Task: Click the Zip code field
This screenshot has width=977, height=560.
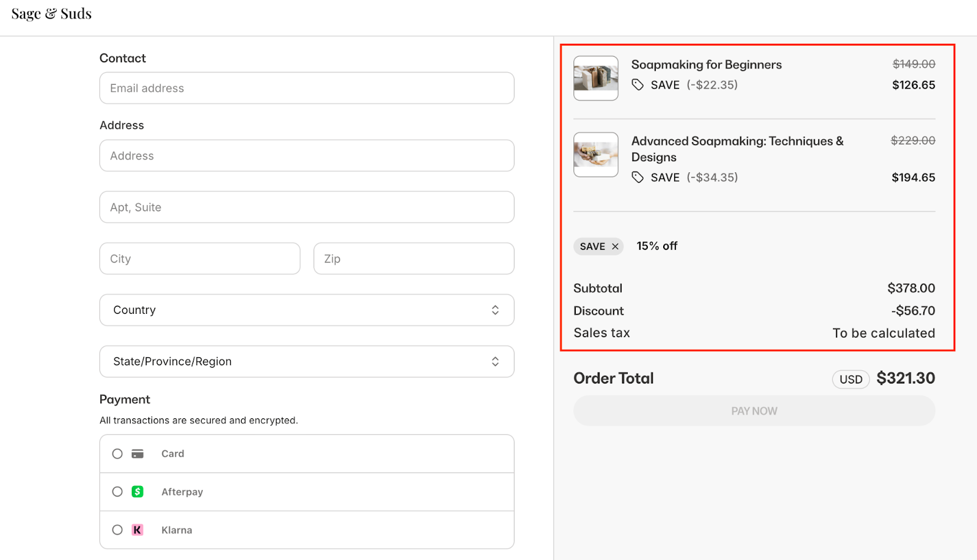Action: 413,259
